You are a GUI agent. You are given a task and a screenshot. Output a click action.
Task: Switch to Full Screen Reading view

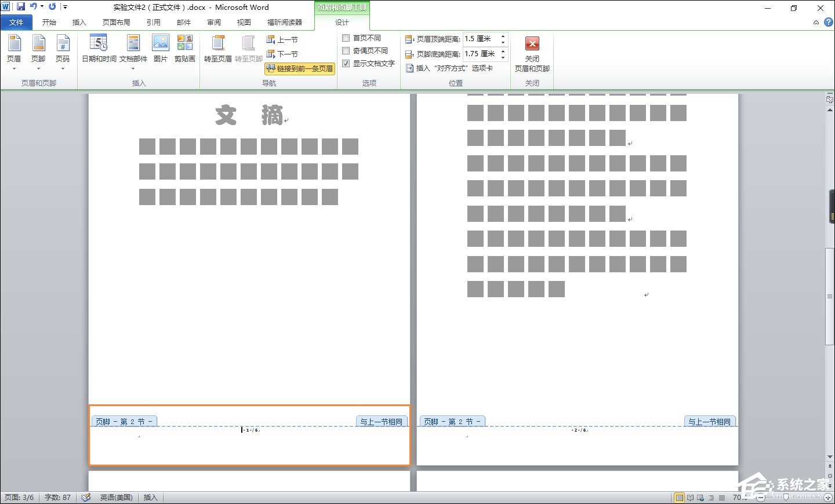[x=690, y=498]
